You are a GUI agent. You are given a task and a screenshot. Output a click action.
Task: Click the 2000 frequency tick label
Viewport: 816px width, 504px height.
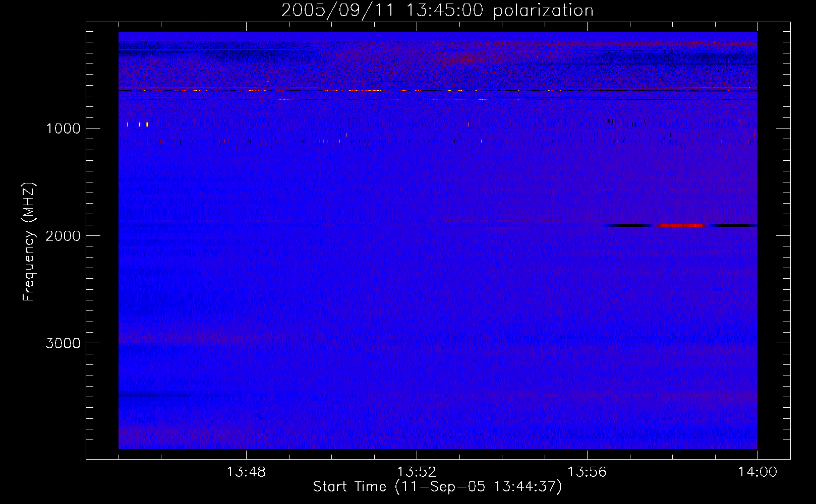point(63,236)
